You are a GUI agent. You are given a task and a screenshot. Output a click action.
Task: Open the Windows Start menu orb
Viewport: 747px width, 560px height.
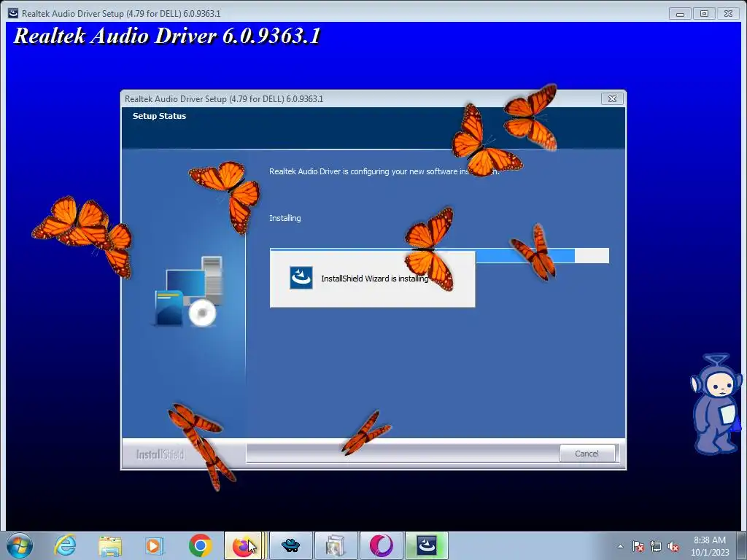20,545
